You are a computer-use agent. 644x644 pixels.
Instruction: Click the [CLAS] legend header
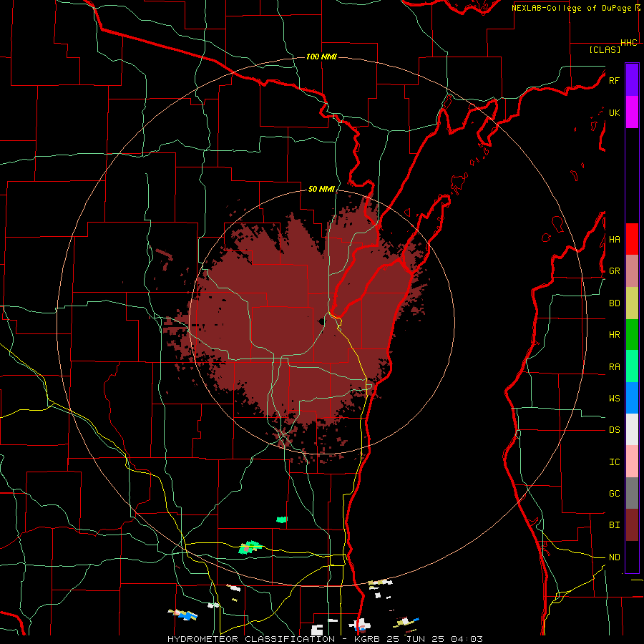coord(605,49)
